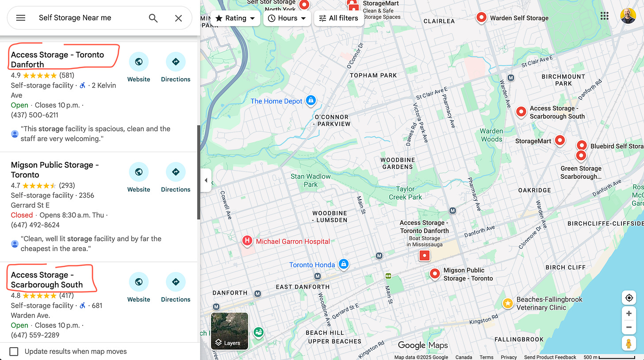This screenshot has height=360, width=644.
Task: Click the 4.9 rating with (581) reviews
Action: point(42,75)
